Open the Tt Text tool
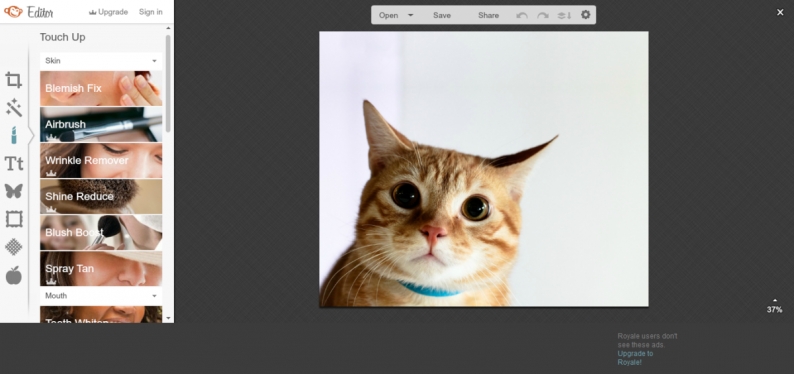This screenshot has width=794, height=374. click(14, 163)
